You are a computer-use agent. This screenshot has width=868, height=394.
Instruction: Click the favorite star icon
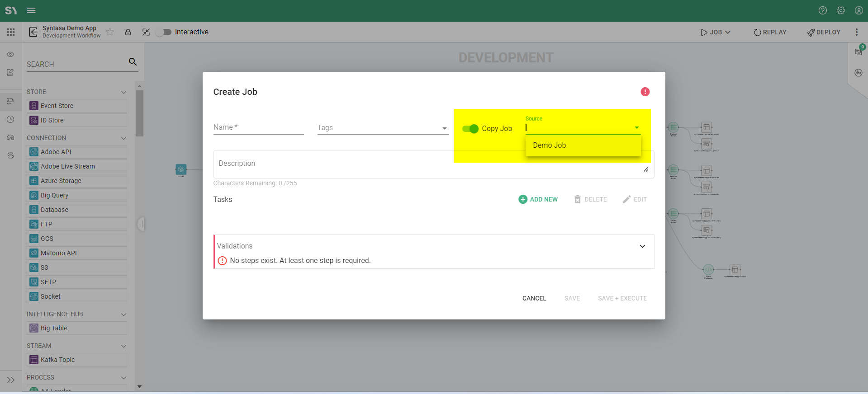(x=110, y=32)
